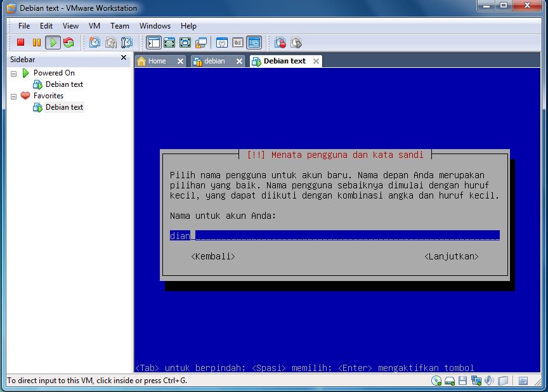The image size is (548, 392).
Task: Collapse the Powered On tree group
Action: (x=13, y=74)
